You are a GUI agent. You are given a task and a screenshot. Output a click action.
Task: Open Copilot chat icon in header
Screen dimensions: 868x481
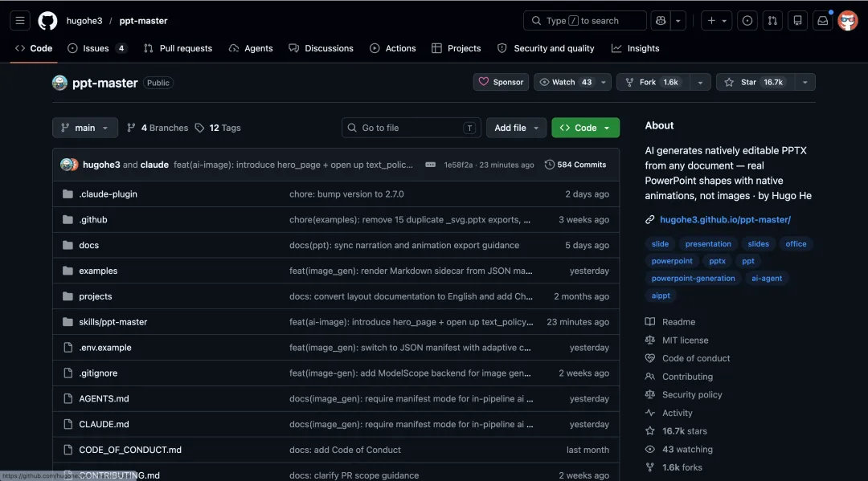[x=661, y=20]
